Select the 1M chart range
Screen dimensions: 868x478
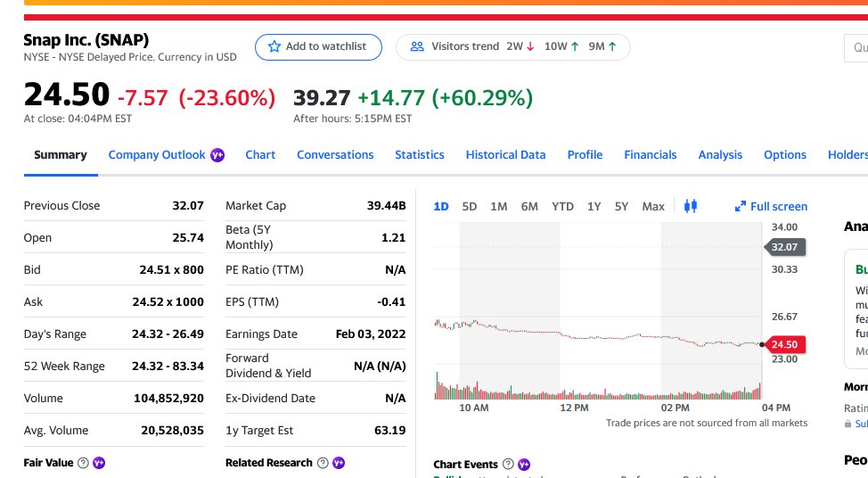point(499,207)
